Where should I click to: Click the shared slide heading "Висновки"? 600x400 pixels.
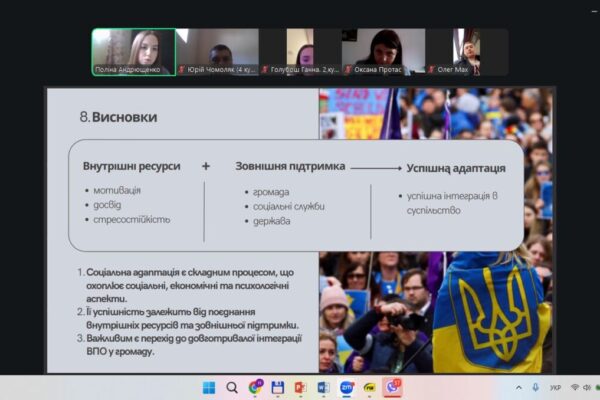pyautogui.click(x=124, y=117)
